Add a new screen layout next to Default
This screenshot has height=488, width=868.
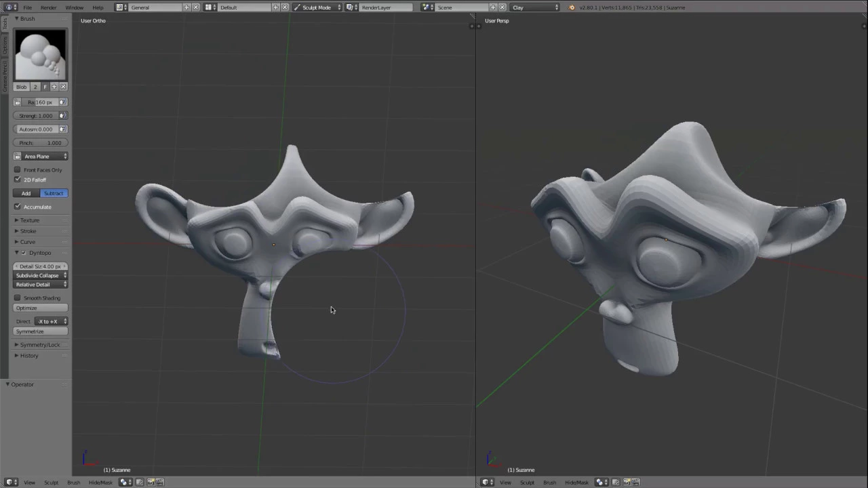276,7
